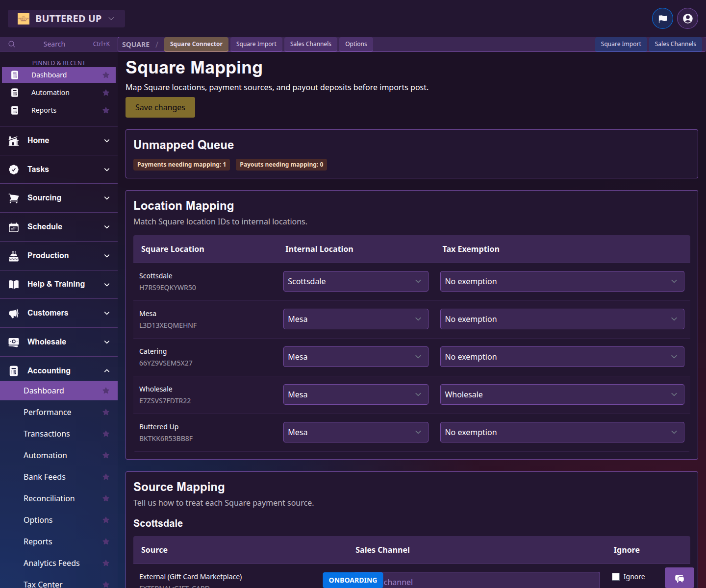Select the Tasks checkmark icon
Screen dimensions: 706x588
click(13, 169)
